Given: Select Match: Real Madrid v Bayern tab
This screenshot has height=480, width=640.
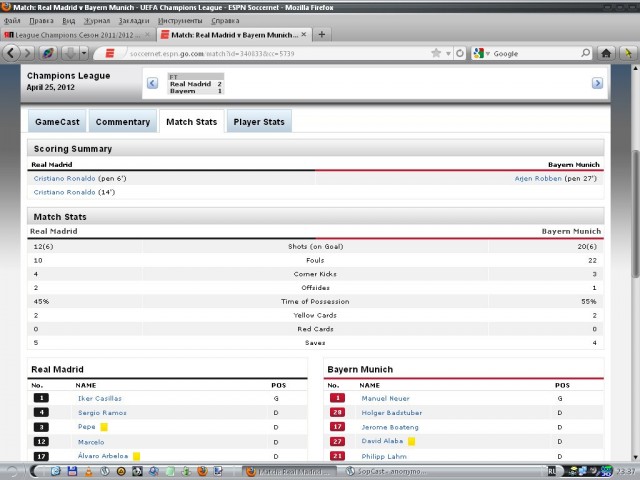Looking at the screenshot, I should [234, 35].
